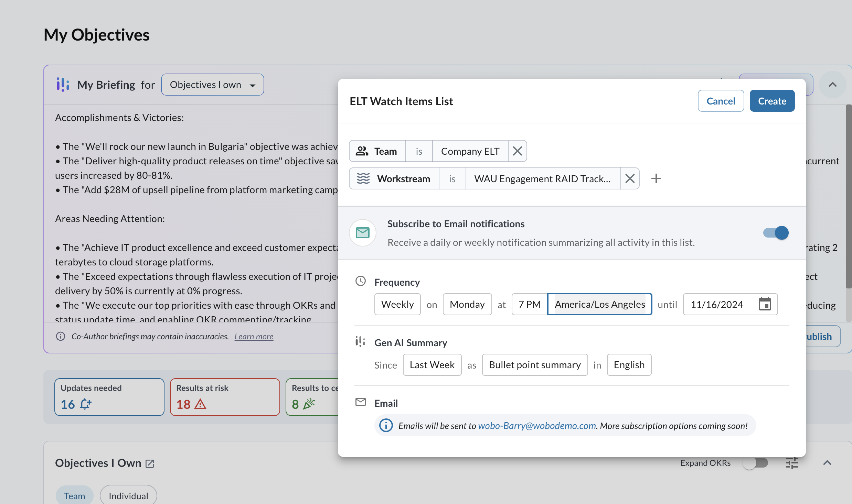Click the Company ELT team value
Image resolution: width=852 pixels, height=504 pixels.
pyautogui.click(x=470, y=151)
